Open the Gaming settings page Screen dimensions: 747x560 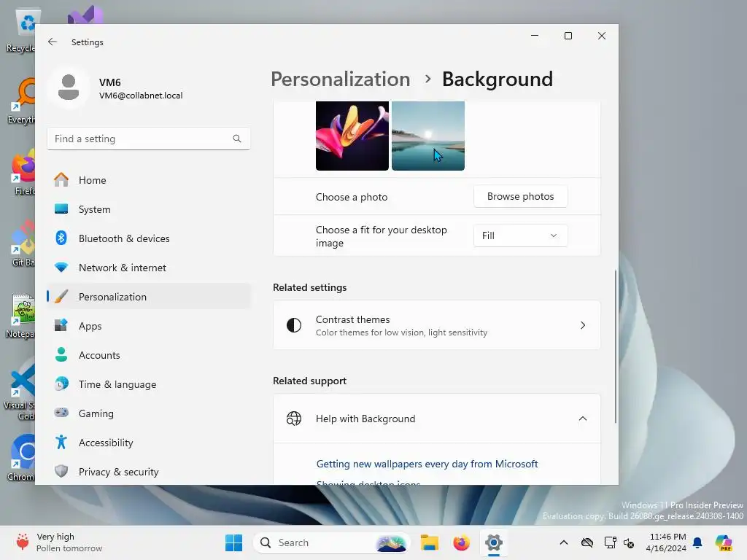tap(149, 413)
